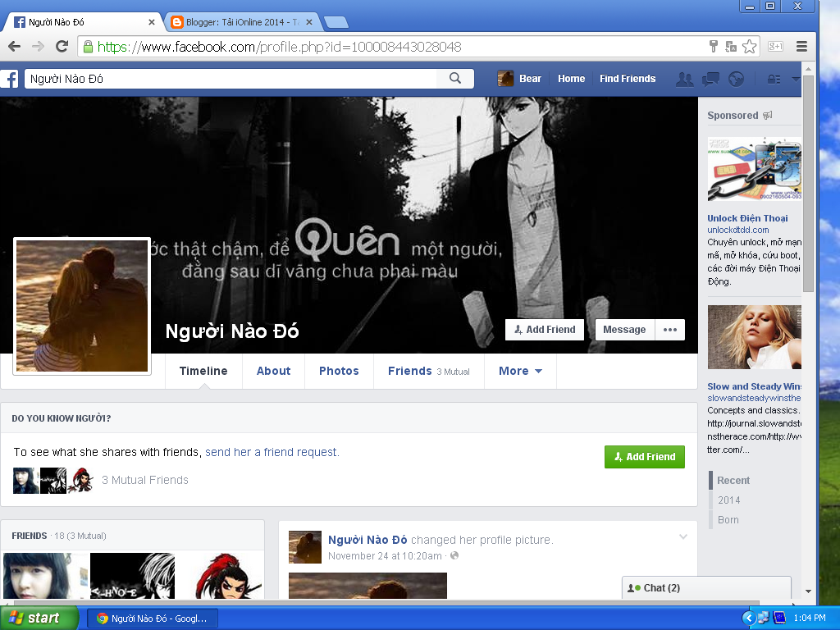Close the Blogger browser tab
The width and height of the screenshot is (840, 630).
tap(309, 22)
